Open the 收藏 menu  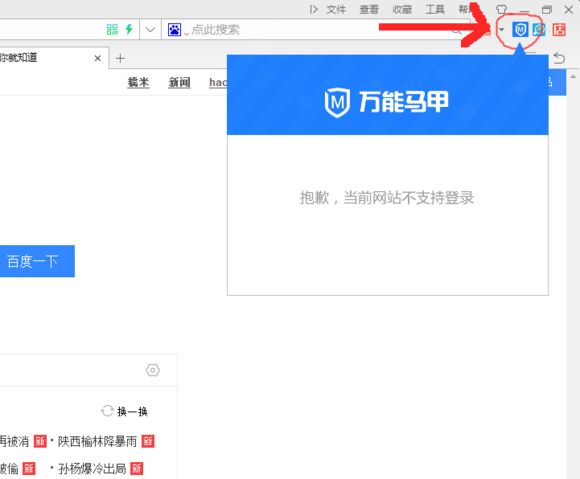click(402, 9)
